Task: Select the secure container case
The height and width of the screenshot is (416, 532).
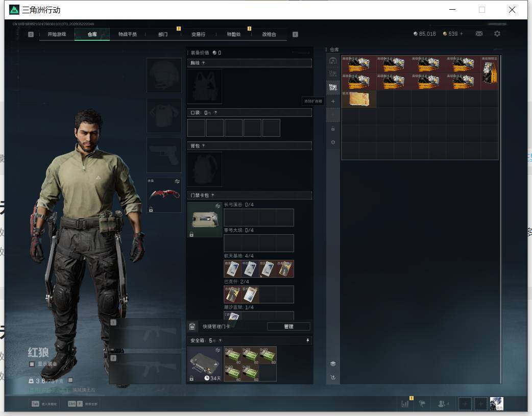Action: [205, 364]
